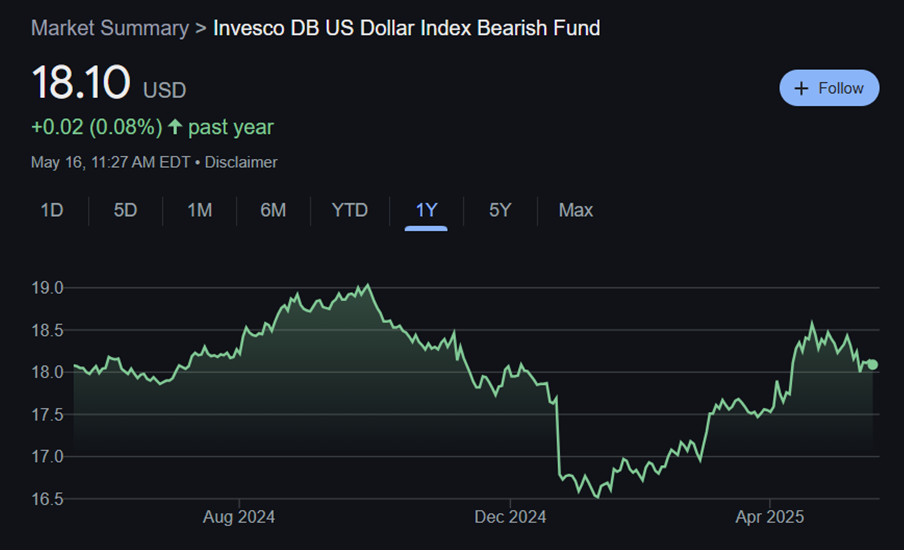This screenshot has width=904, height=550.
Task: Open the Market Summary breadcrumb link
Action: click(110, 28)
